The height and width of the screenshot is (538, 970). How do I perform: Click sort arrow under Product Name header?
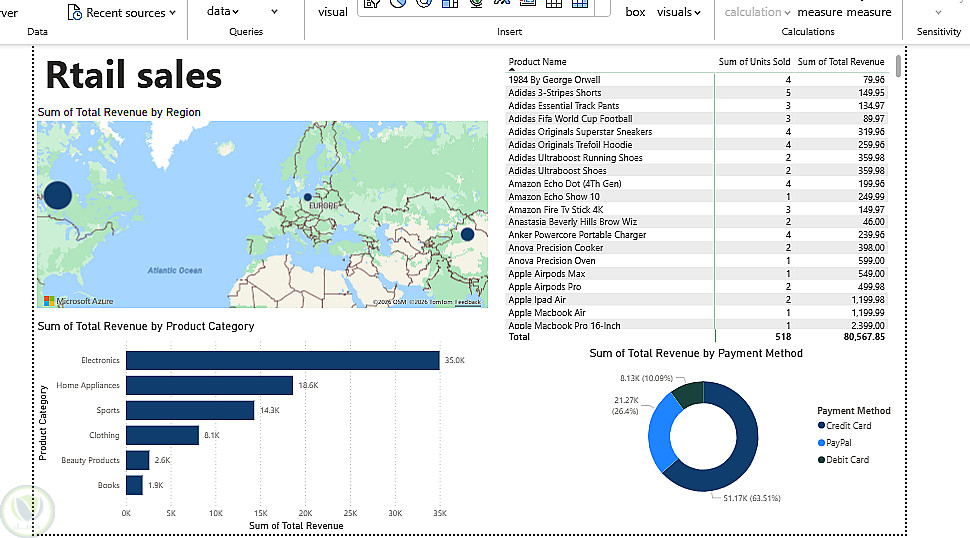512,70
